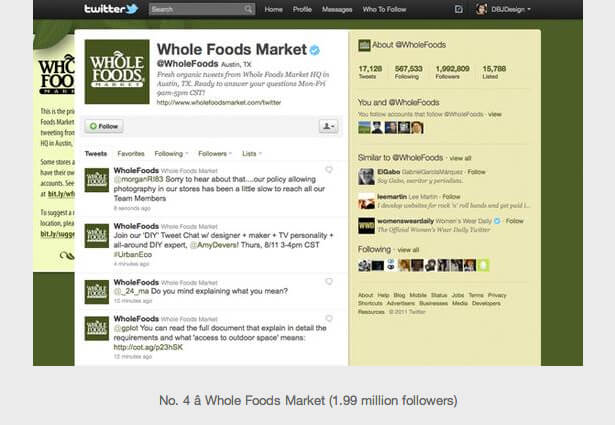The height and width of the screenshot is (425, 615).
Task: Favorite the tweet replying to morganRI83
Action: 329,169
